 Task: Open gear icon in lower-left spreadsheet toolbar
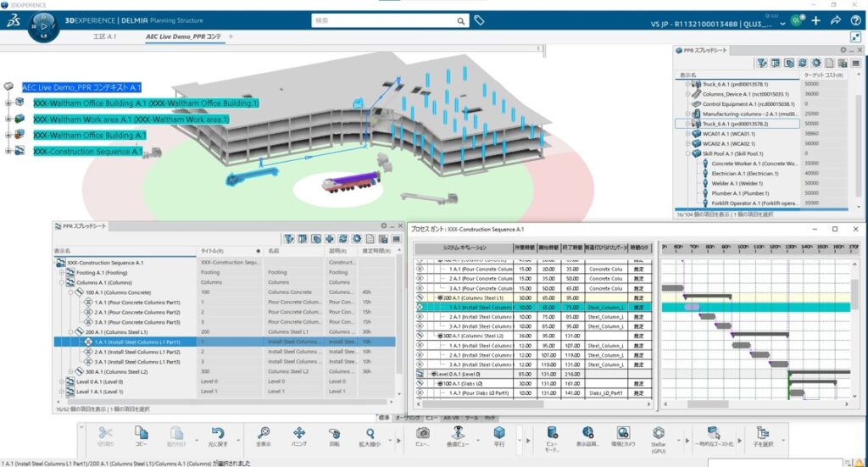pos(357,239)
